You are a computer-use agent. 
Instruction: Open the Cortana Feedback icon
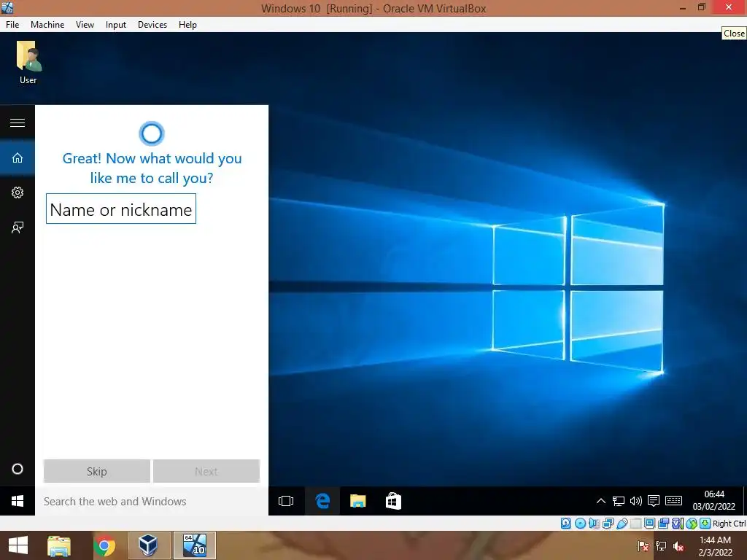click(x=18, y=227)
